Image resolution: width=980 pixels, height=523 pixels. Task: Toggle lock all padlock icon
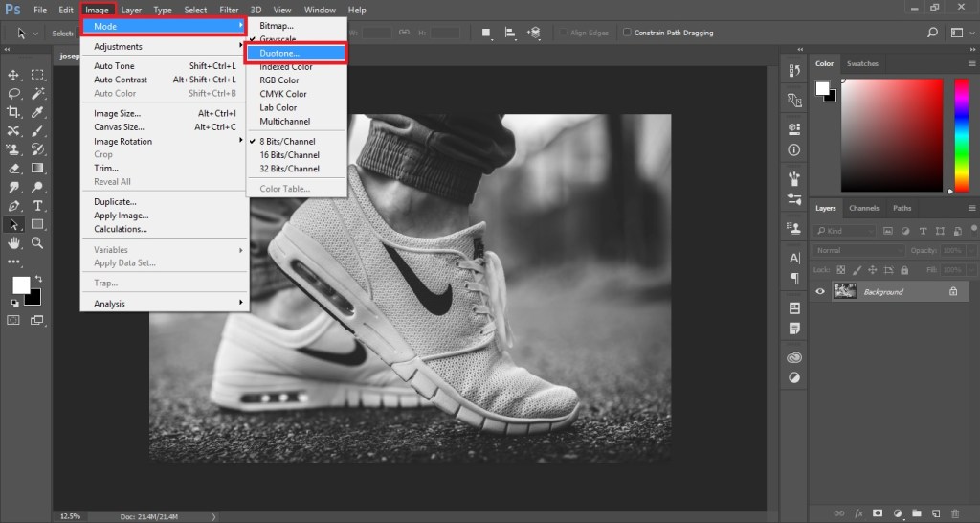(904, 270)
